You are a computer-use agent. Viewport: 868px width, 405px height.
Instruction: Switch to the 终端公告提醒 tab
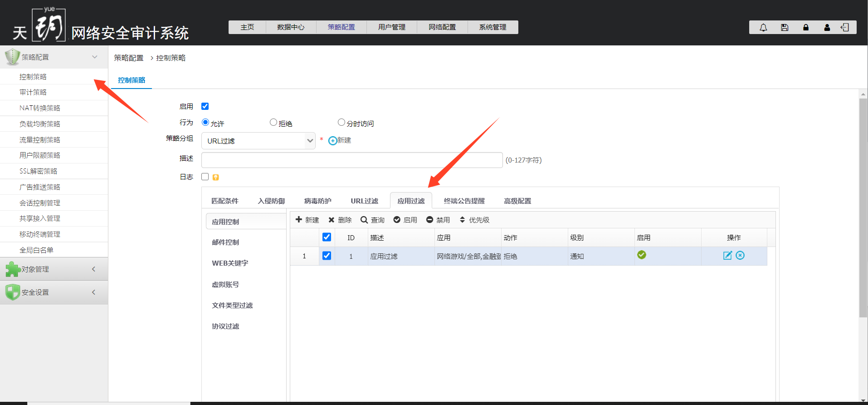click(x=464, y=201)
